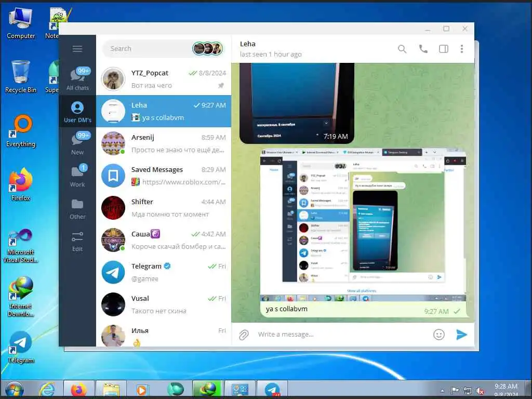The width and height of the screenshot is (532, 399).
Task: Open the stories avatars next to Search
Action: (x=208, y=48)
